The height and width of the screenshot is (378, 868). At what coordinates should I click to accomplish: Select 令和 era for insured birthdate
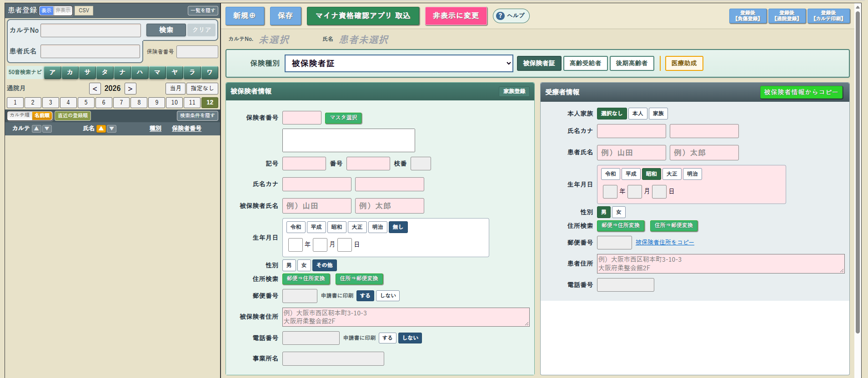point(296,227)
